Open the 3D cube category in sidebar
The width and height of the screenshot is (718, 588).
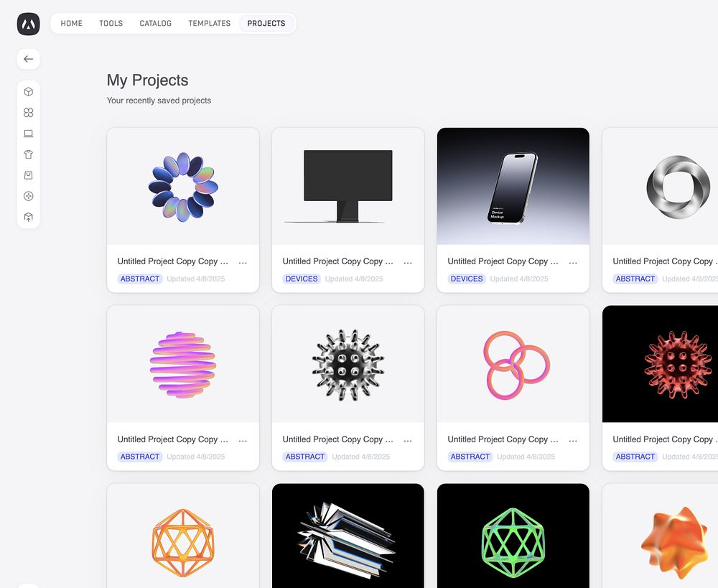(x=29, y=92)
